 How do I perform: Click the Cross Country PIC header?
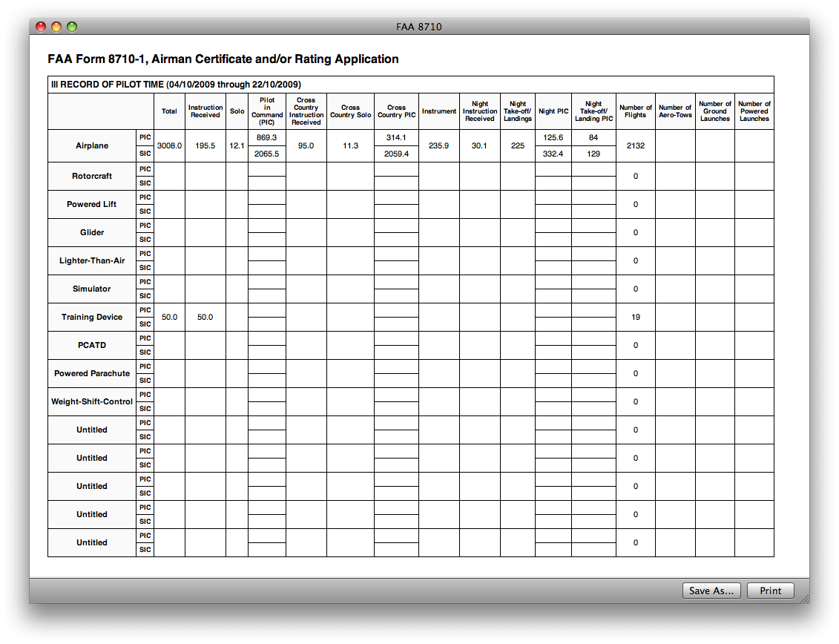coord(396,111)
